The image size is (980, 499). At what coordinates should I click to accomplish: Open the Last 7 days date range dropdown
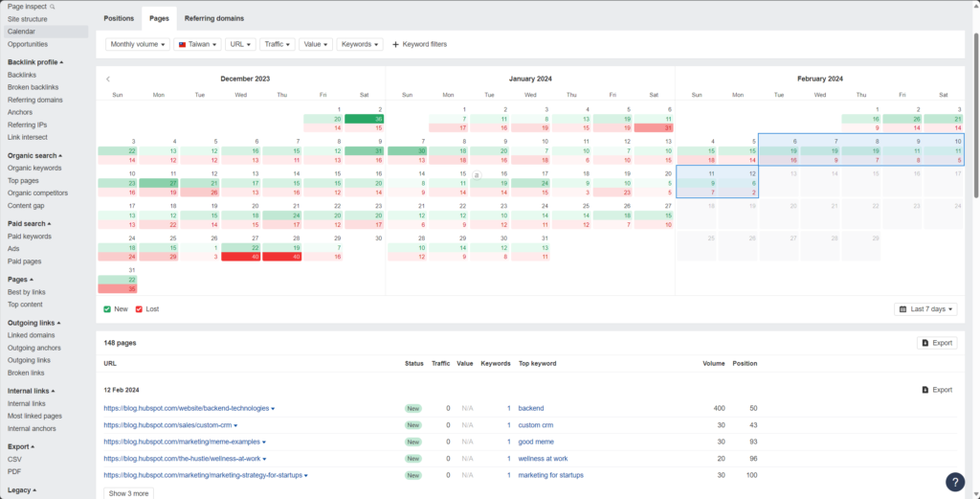tap(925, 309)
